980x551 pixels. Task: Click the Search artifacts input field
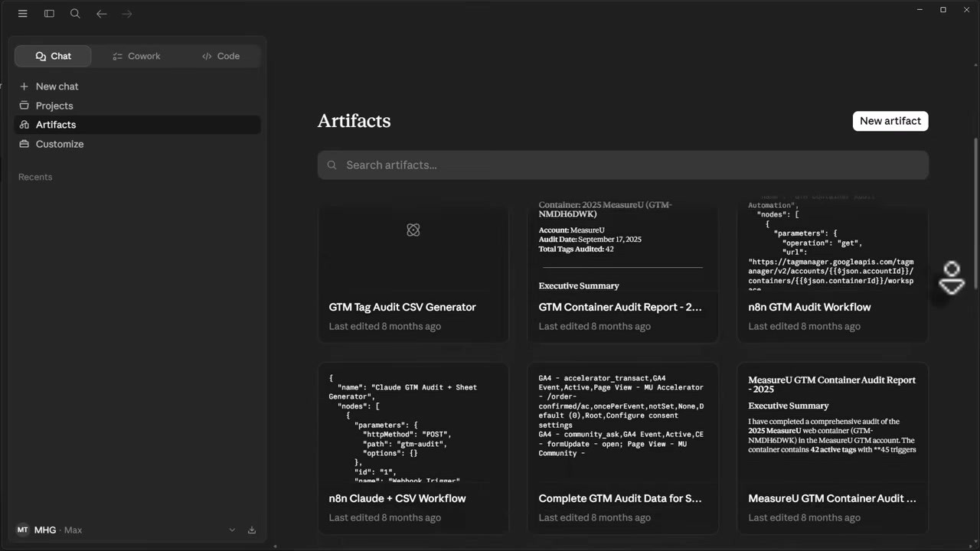pyautogui.click(x=623, y=165)
